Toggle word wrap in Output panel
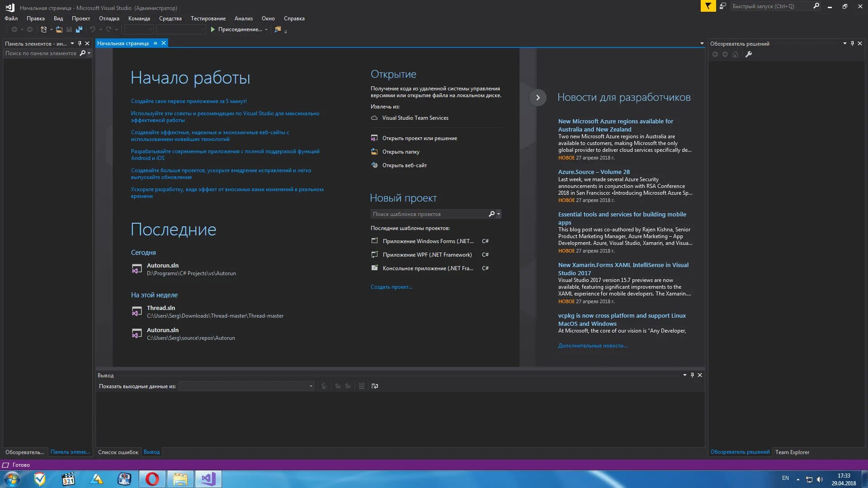 (375, 386)
